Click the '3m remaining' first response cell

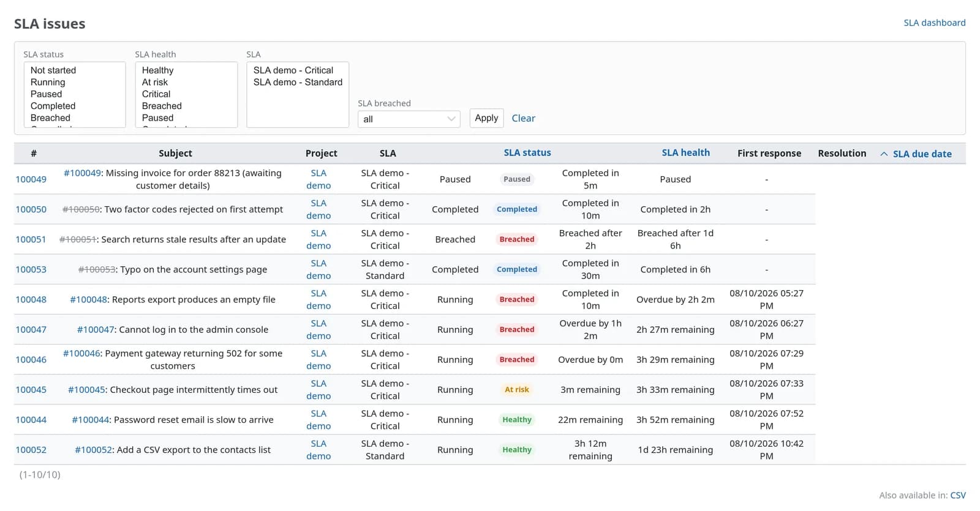[x=590, y=389]
